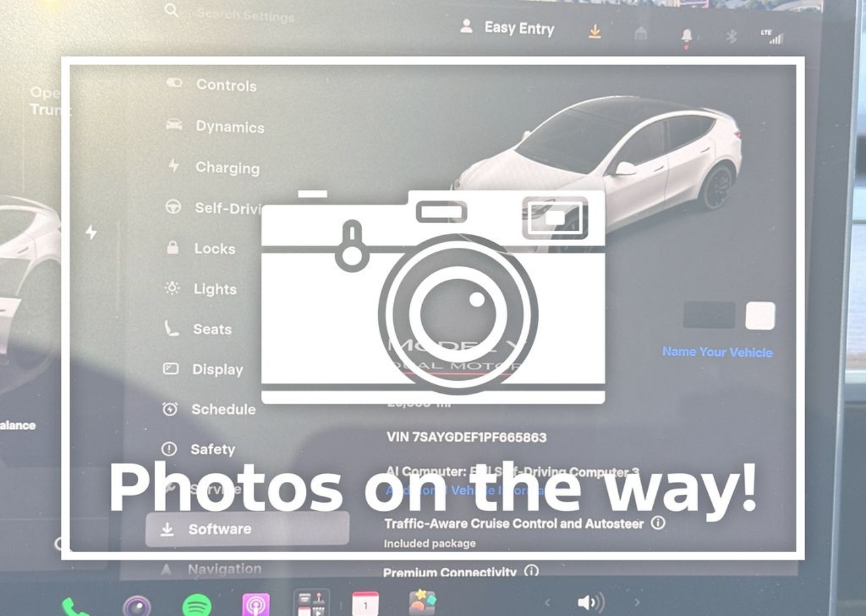Click the Display icon in settings list
866x616 pixels.
(x=171, y=369)
